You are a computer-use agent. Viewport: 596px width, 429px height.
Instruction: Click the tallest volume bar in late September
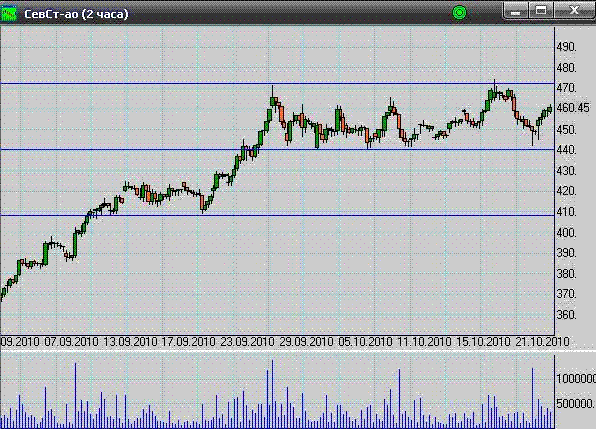[272, 394]
